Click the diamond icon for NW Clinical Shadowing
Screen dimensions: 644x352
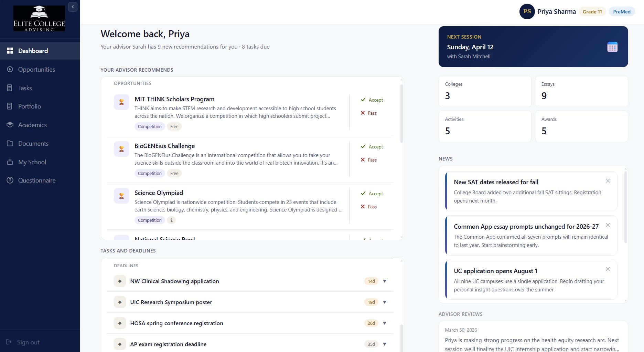[120, 281]
